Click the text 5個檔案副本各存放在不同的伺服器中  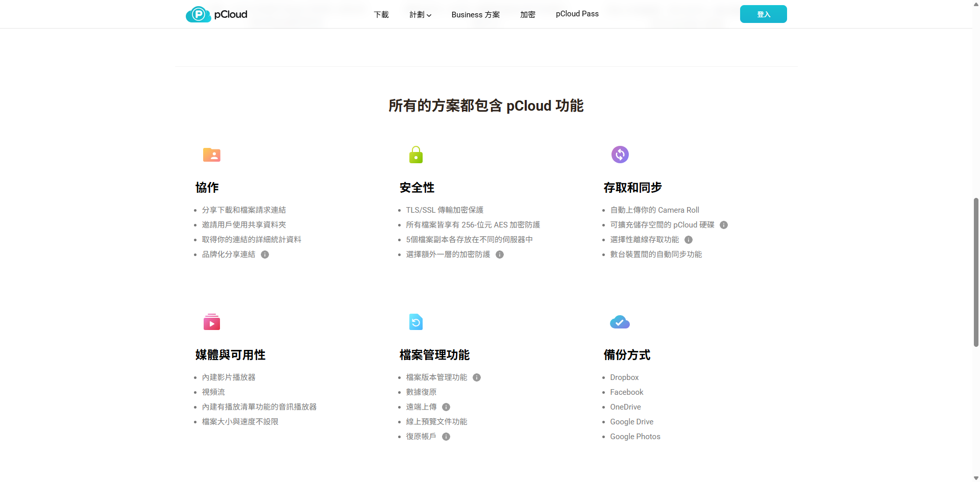470,240
